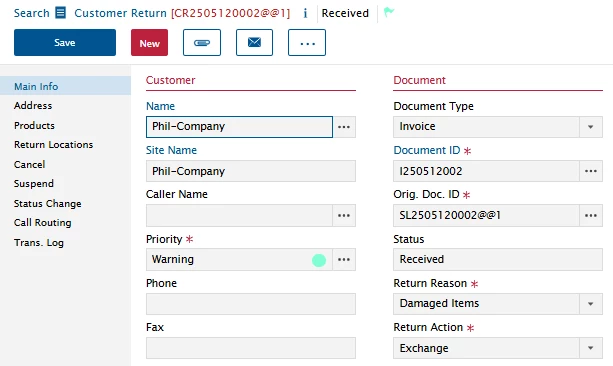
Task: Open Orig. Doc. ID lookup ellipsis
Action: [591, 215]
